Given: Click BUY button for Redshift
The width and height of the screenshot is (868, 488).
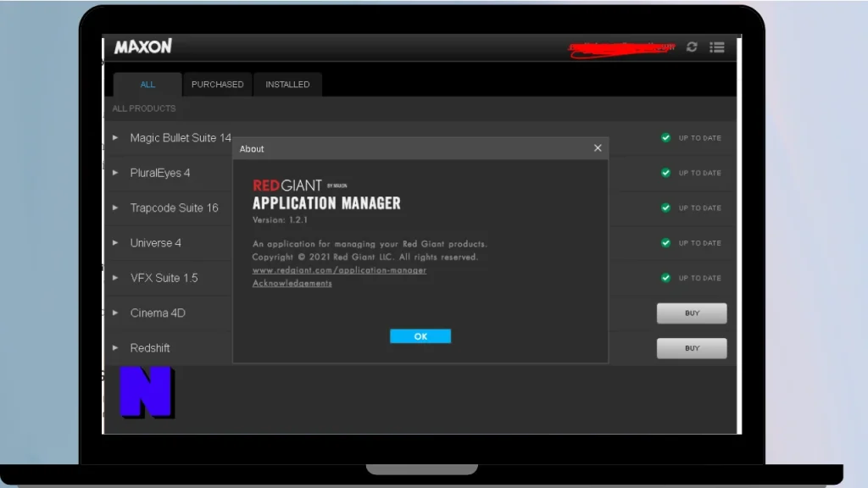Looking at the screenshot, I should 692,348.
